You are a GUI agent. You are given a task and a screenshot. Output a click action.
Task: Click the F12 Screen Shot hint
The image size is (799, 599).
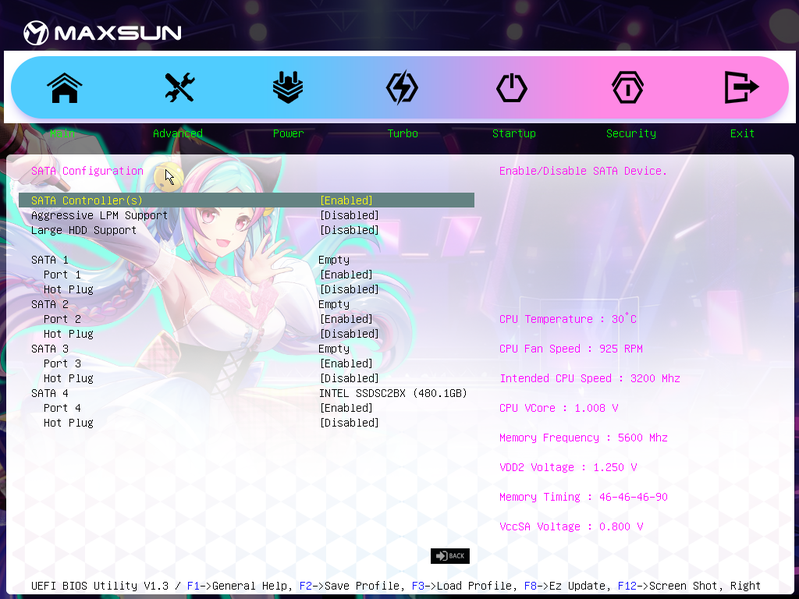(671, 586)
